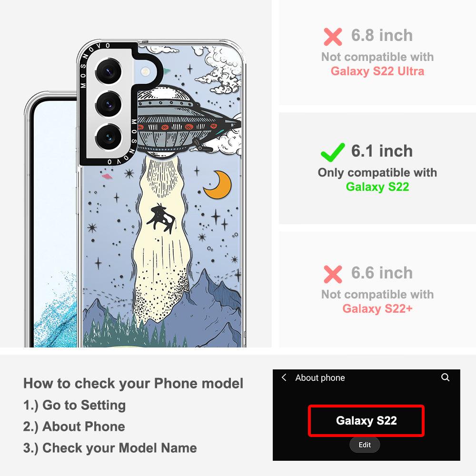Click the green checkmark beside 6.1 inch
This screenshot has width=476, height=476.
pyautogui.click(x=333, y=152)
